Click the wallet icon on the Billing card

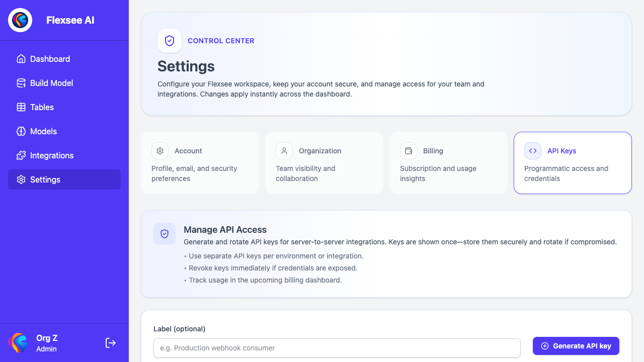click(409, 151)
